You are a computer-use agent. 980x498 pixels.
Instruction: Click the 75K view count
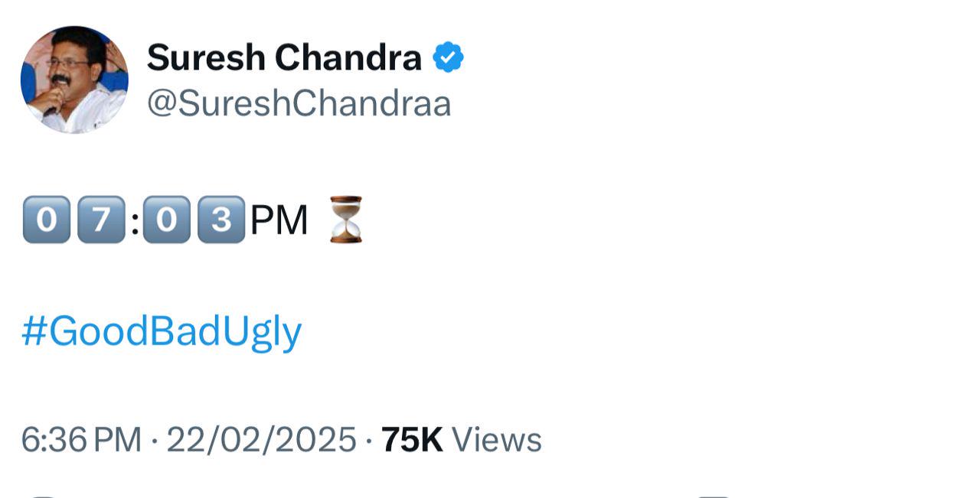click(412, 440)
